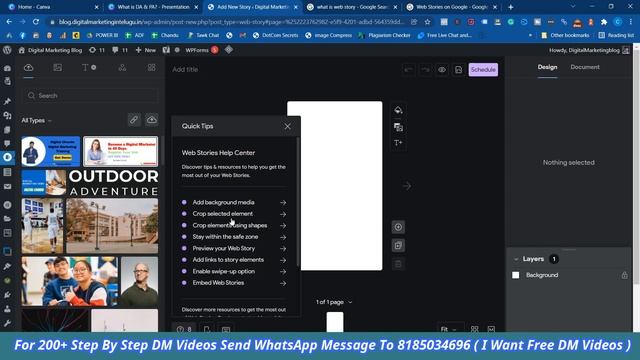Open a new browser tab
Image resolution: width=640 pixels, height=360 pixels.
point(510,7)
